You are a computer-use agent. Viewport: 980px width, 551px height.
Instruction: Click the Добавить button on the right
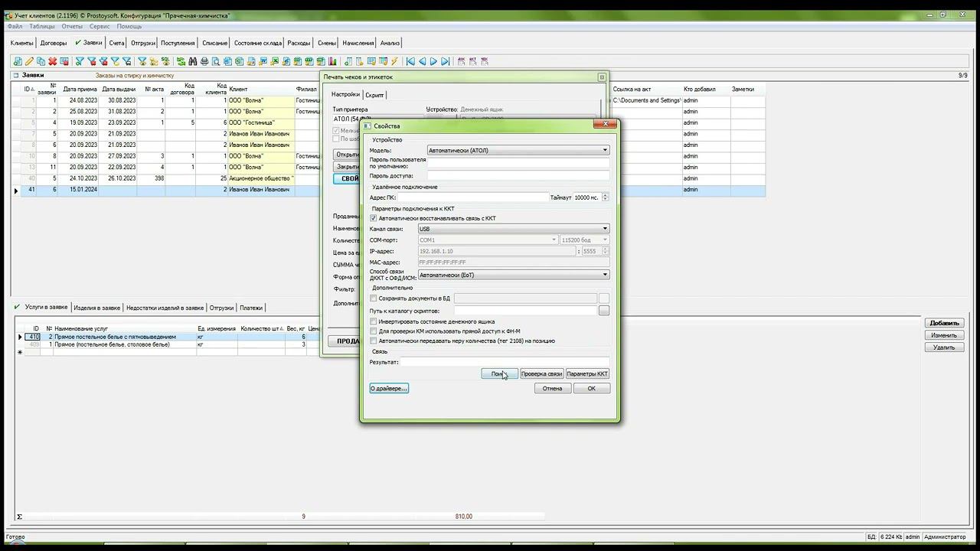[x=944, y=323]
